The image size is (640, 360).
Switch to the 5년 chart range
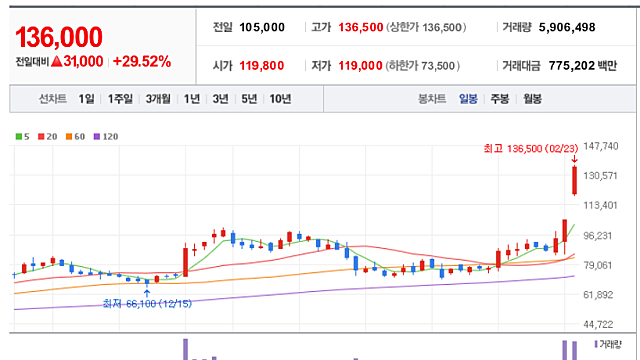[249, 99]
